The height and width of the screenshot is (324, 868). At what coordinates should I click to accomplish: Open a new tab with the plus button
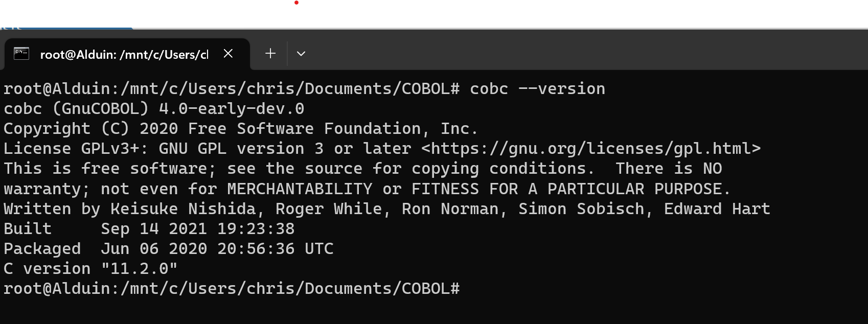(x=270, y=54)
